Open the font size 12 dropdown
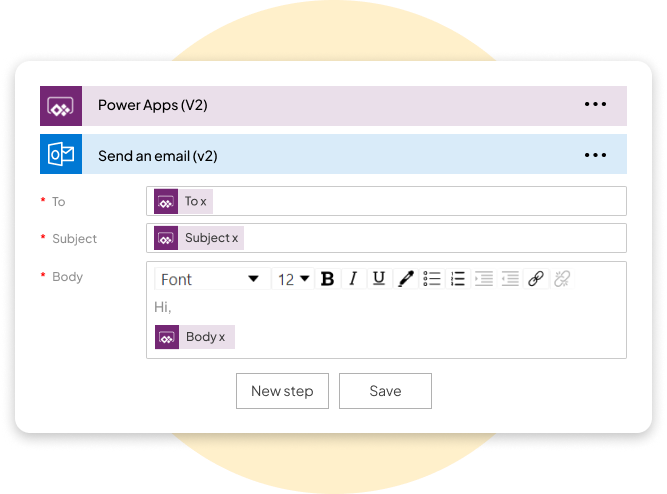 click(293, 279)
